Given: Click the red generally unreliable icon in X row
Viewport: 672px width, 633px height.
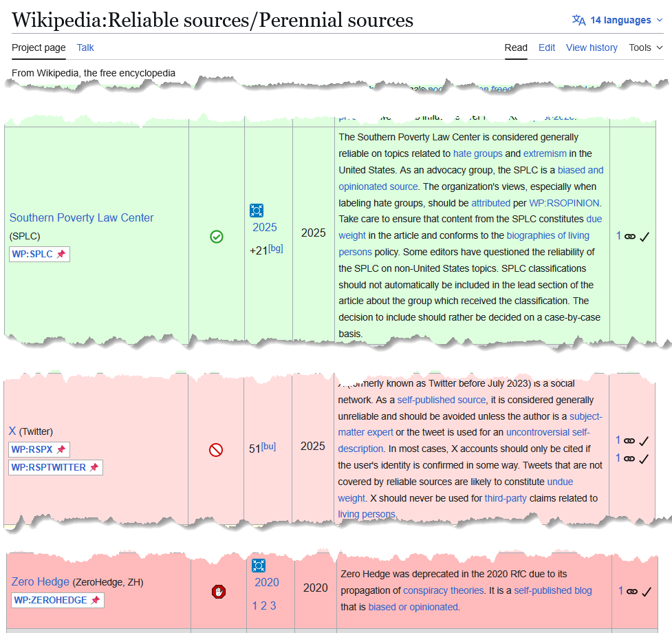Looking at the screenshot, I should coord(216,449).
